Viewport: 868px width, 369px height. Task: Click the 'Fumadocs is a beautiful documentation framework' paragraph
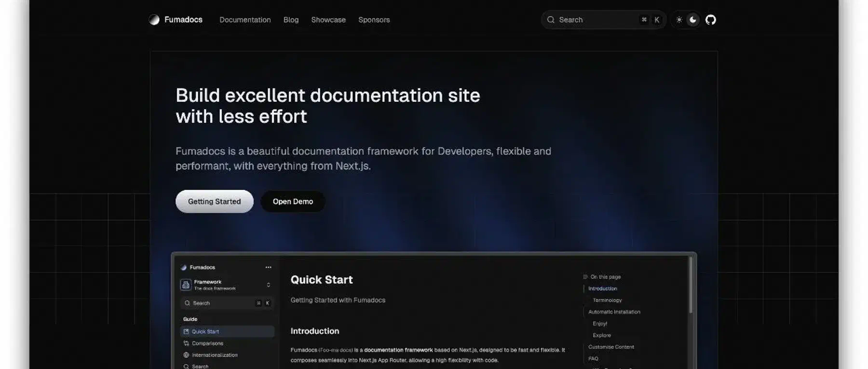pos(363,158)
